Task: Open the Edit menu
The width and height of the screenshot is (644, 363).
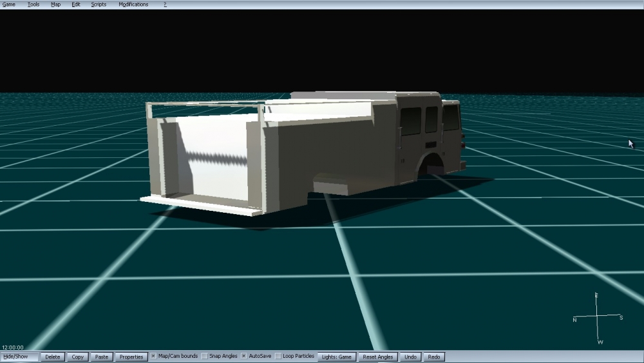Action: [x=76, y=5]
